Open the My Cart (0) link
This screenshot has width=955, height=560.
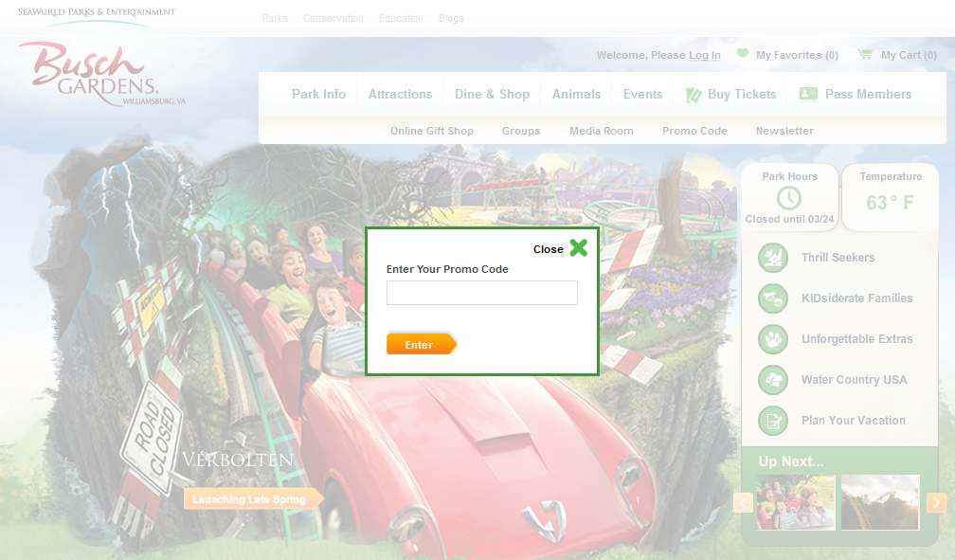click(909, 55)
